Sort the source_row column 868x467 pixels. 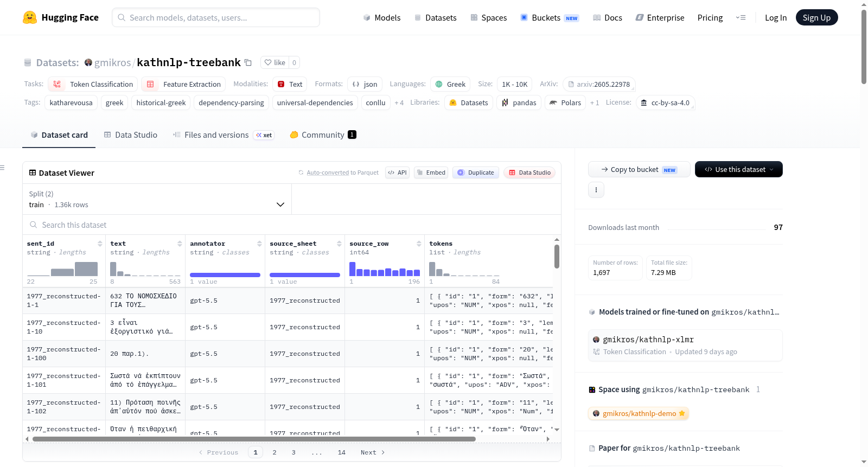click(419, 244)
